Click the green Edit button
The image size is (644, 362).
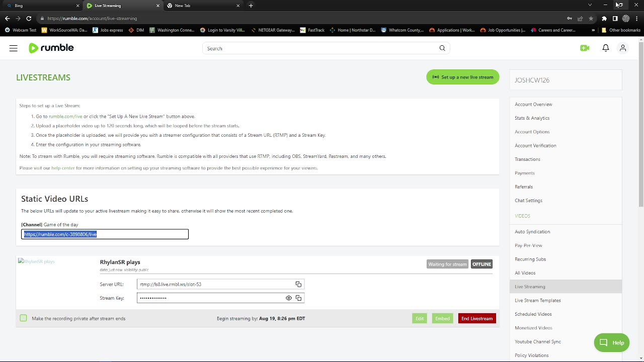click(420, 318)
